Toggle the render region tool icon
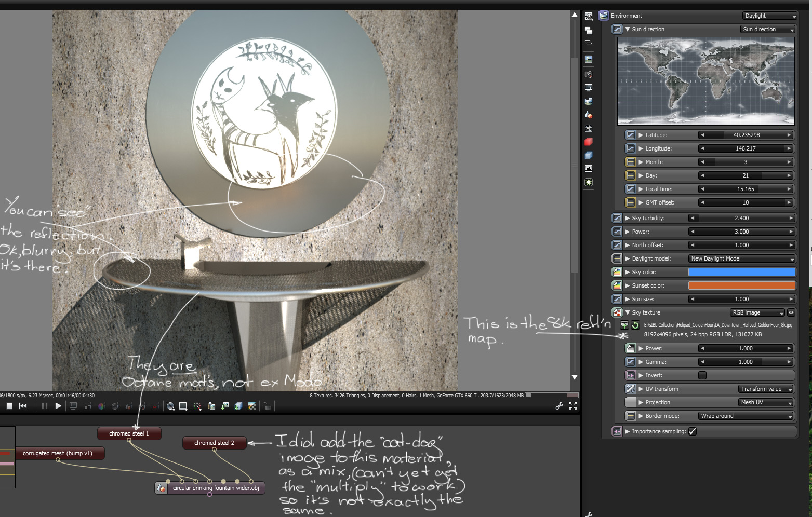The image size is (812, 517). click(x=155, y=406)
